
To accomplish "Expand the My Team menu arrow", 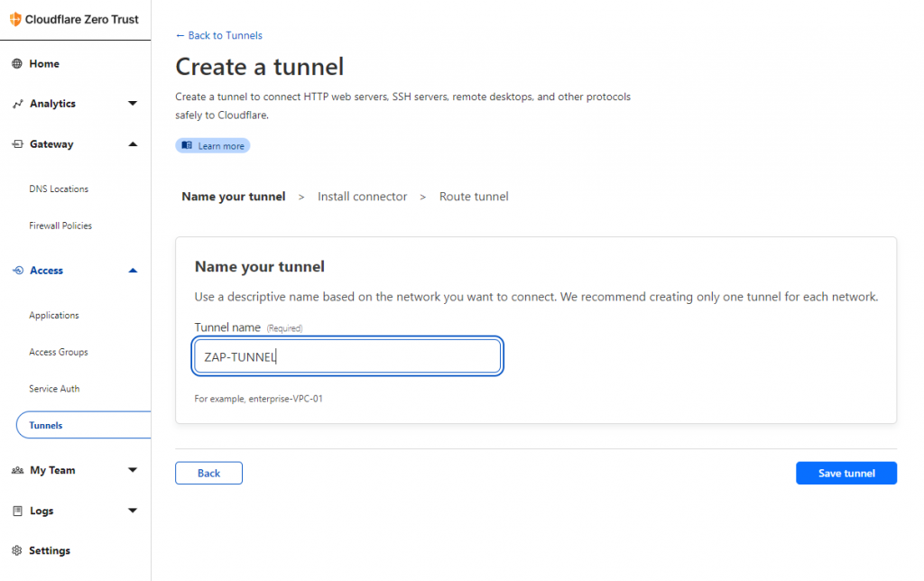I will click(x=133, y=470).
